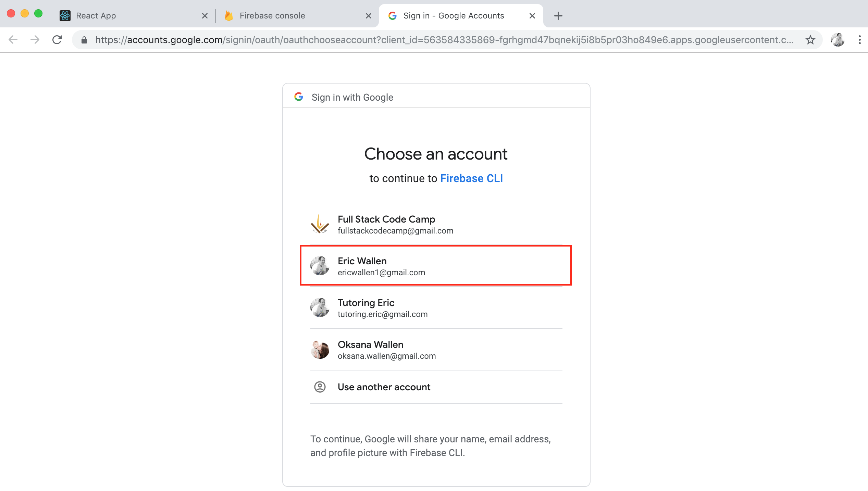Click the browser profile avatar icon
868x491 pixels.
click(838, 39)
